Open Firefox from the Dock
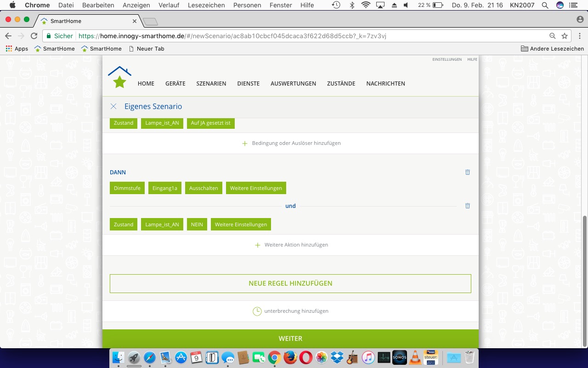 click(290, 357)
